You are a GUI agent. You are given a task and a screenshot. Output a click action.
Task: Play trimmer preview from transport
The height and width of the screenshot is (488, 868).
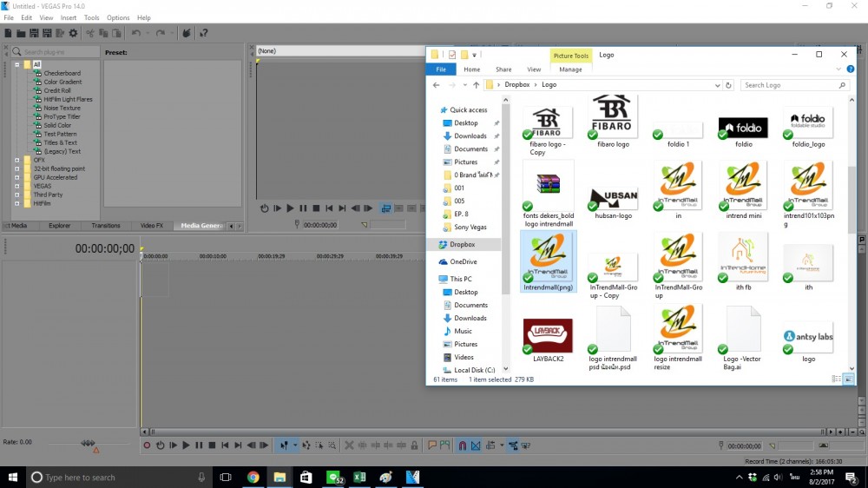point(290,208)
